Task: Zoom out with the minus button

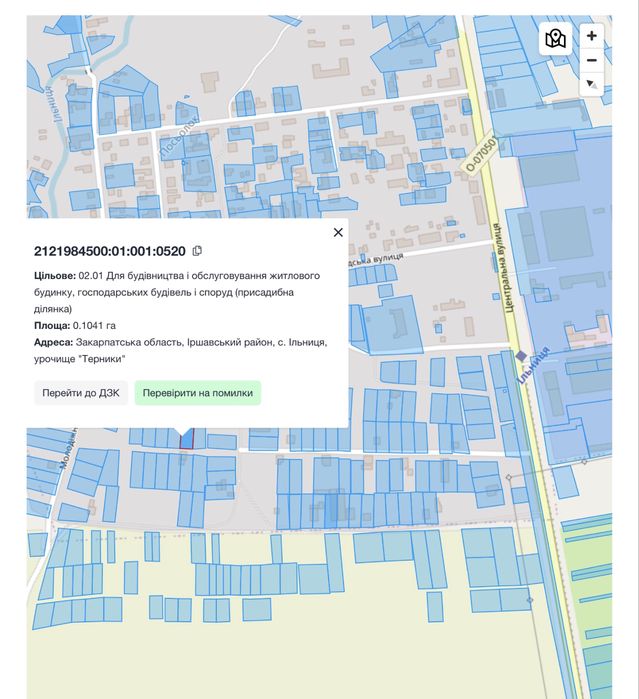Action: tap(591, 60)
